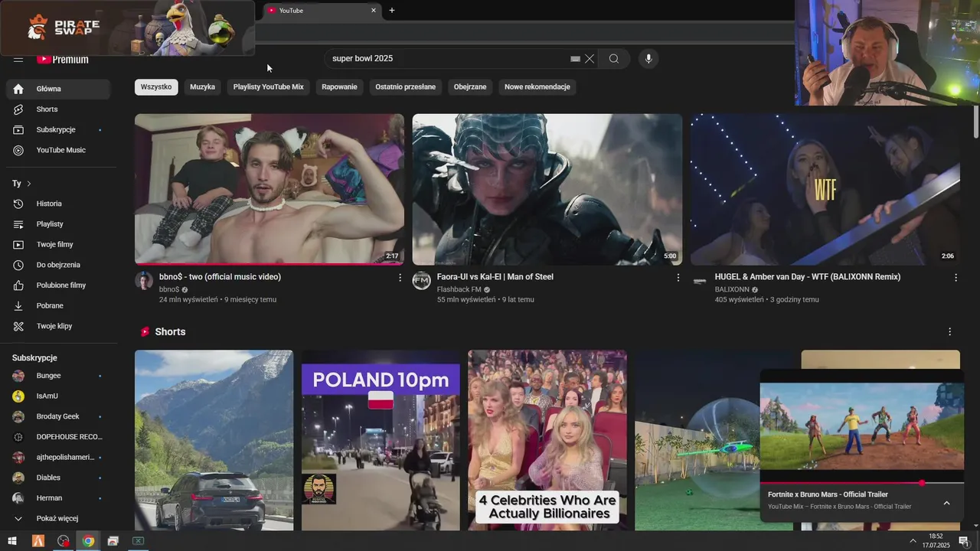Open a new browser tab with plus icon
The width and height of the screenshot is (980, 551).
(392, 10)
